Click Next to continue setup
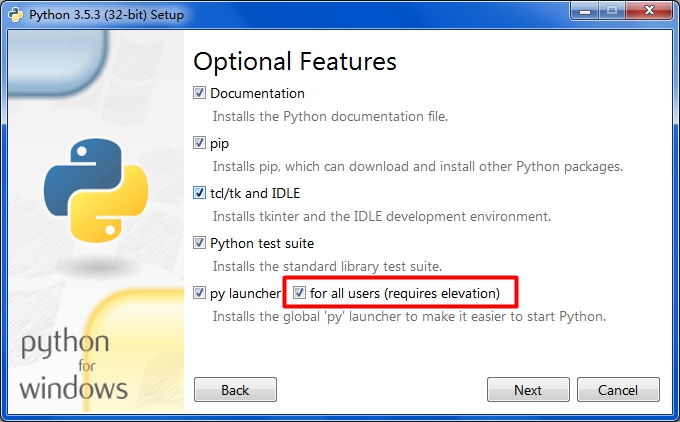This screenshot has width=680, height=422. 528,389
